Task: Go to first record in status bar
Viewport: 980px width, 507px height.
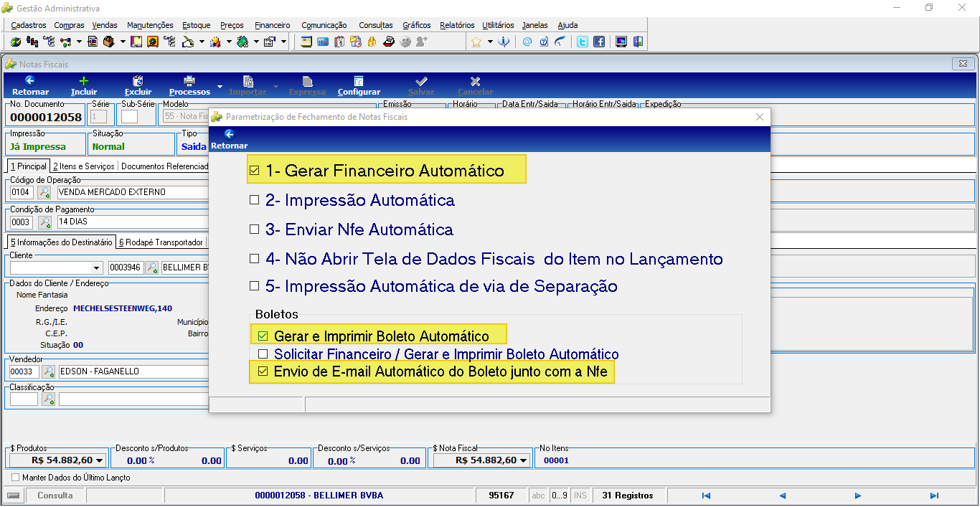Action: (706, 496)
